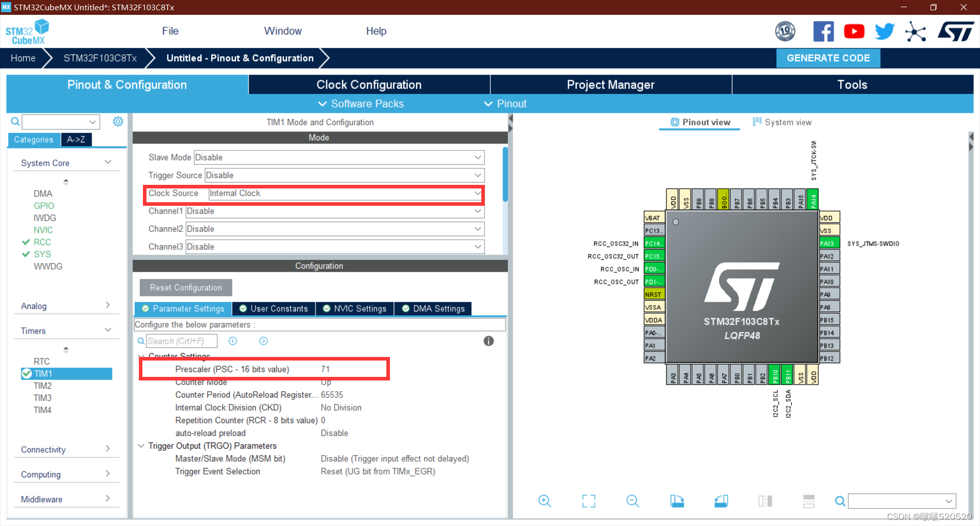
Task: Open the Channel2 dropdown
Action: (335, 229)
